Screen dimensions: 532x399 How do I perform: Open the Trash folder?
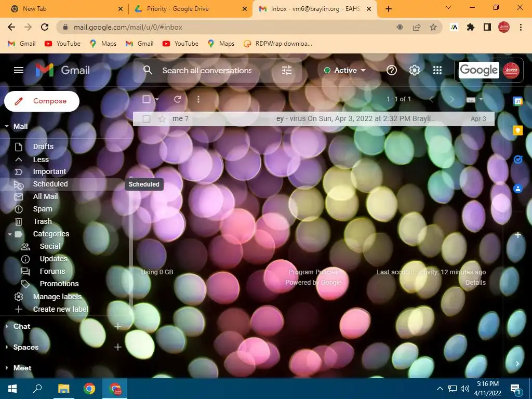43,221
